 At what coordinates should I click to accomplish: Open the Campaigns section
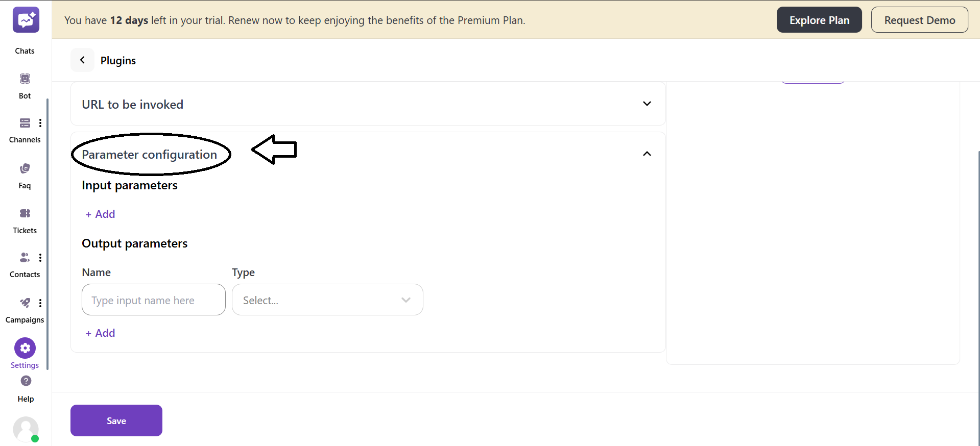[24, 303]
